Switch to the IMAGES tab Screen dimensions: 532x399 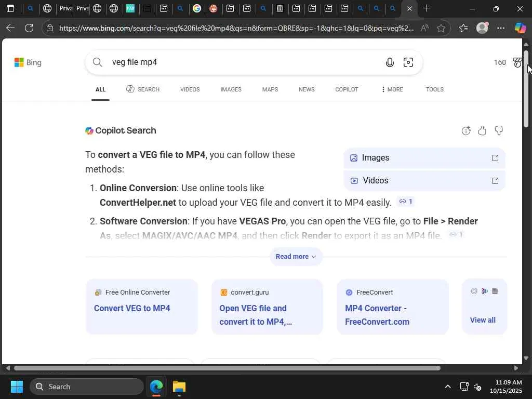pyautogui.click(x=231, y=89)
